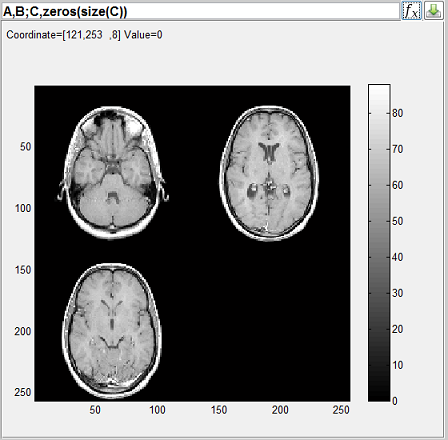Click the x-axis tick label 200
This screenshot has width=448, height=440.
point(280,410)
